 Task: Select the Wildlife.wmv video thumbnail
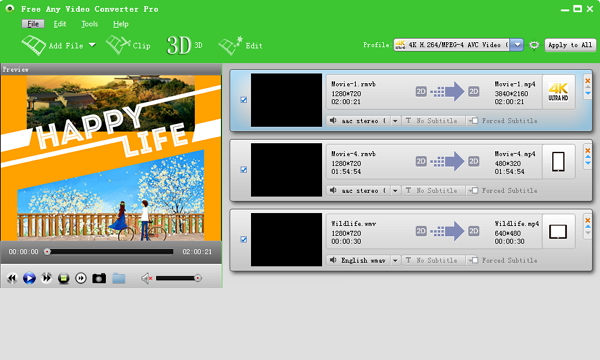[x=286, y=239]
